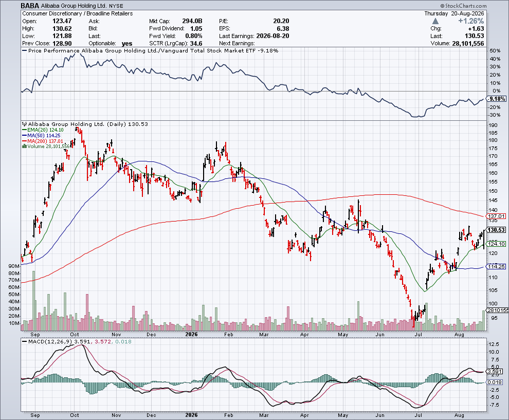Click the MACD(12,26,9) legend label

click(50, 342)
